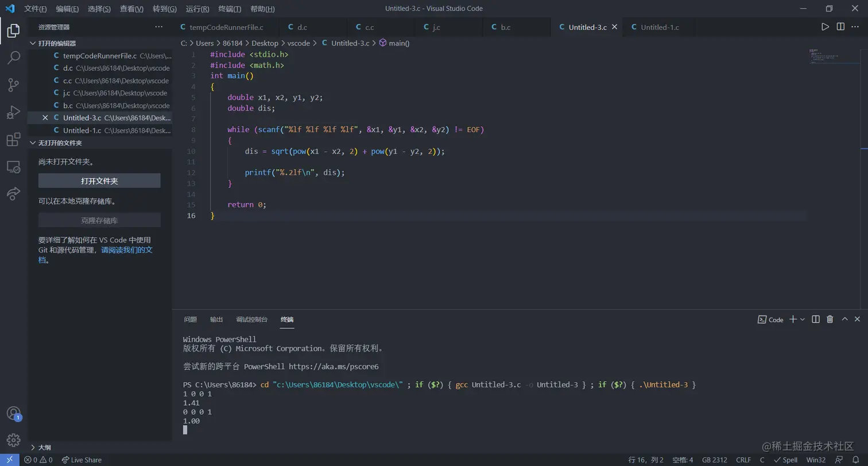Click the 打开文件夹 button
The width and height of the screenshot is (868, 466).
(99, 181)
